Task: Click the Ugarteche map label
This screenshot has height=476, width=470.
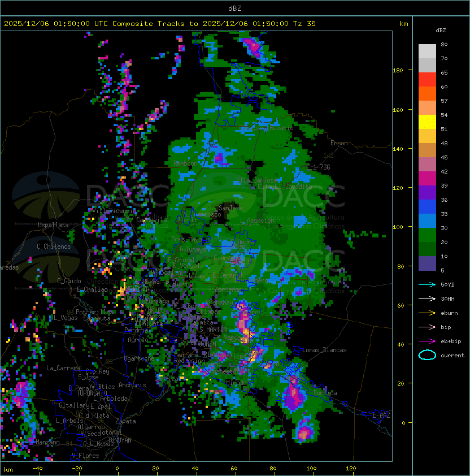Action: pyautogui.click(x=140, y=358)
